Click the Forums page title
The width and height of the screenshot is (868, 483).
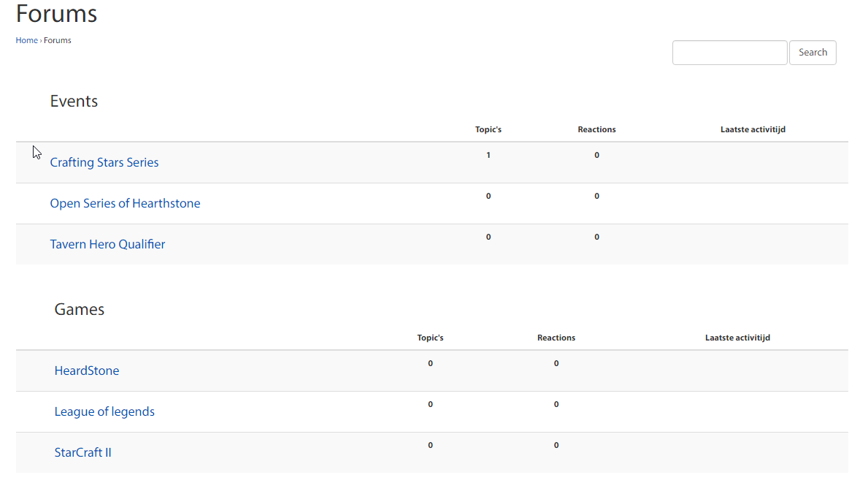[x=56, y=13]
